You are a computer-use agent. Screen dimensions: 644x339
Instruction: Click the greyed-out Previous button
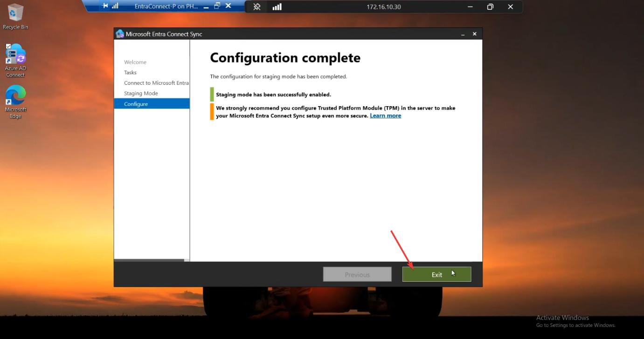tap(357, 274)
